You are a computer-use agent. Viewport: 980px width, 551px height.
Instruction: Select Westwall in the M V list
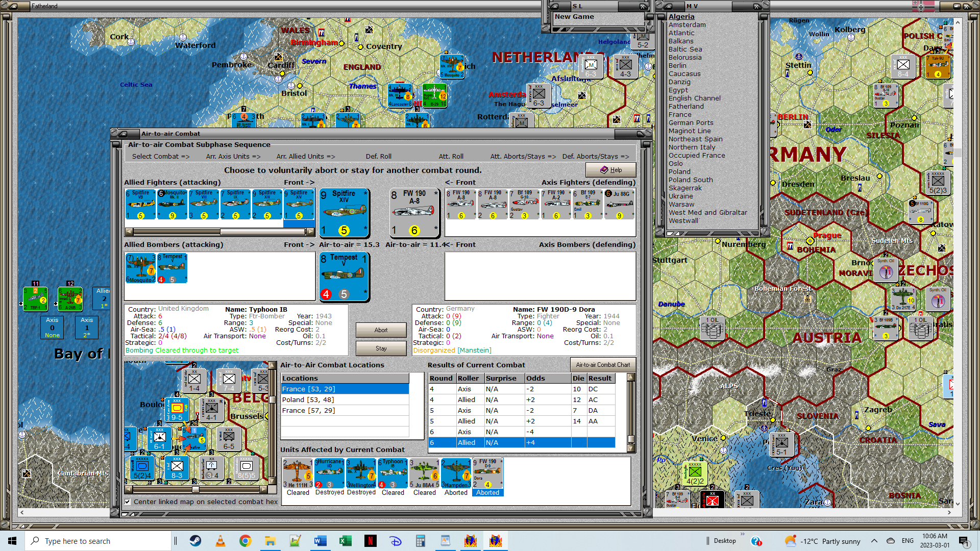click(683, 220)
